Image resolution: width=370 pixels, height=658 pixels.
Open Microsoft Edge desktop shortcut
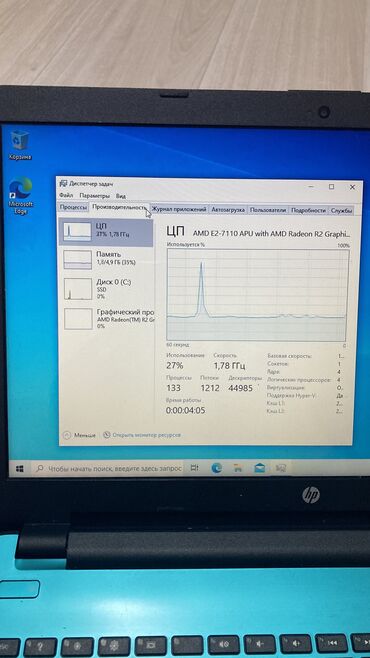click(x=21, y=195)
